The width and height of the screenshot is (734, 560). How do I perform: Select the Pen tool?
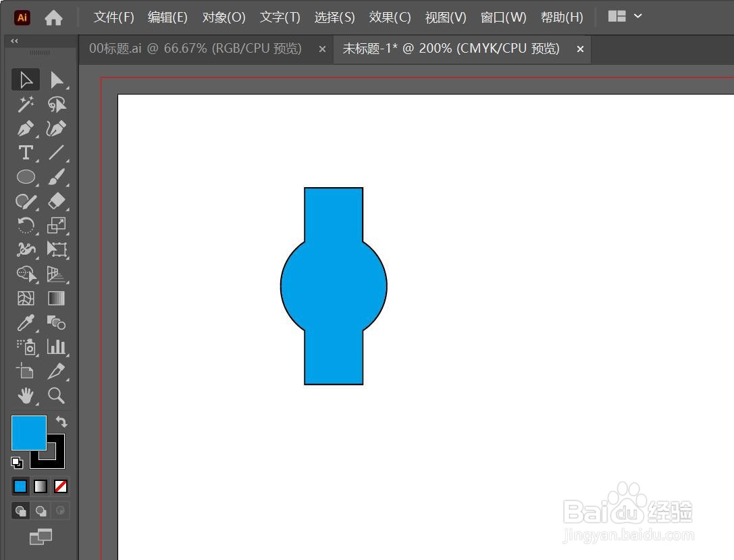click(x=26, y=129)
